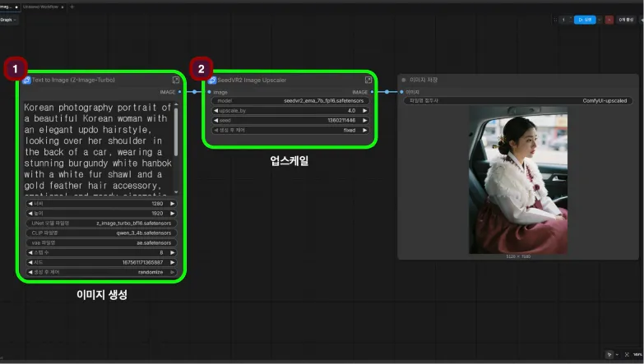Select 이미지 저장 node title
The width and height of the screenshot is (644, 364).
point(424,80)
